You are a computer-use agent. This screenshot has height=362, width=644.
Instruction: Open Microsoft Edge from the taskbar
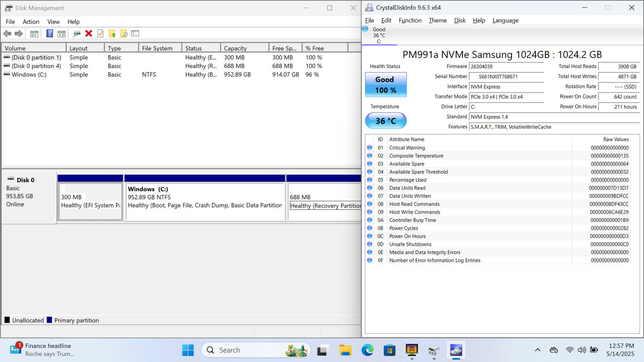(x=367, y=350)
